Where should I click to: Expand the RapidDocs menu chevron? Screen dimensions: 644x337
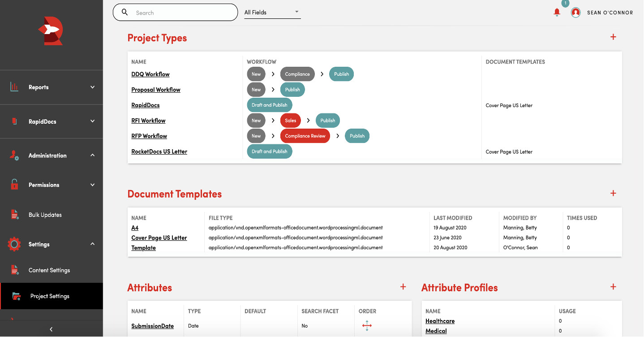pos(93,121)
